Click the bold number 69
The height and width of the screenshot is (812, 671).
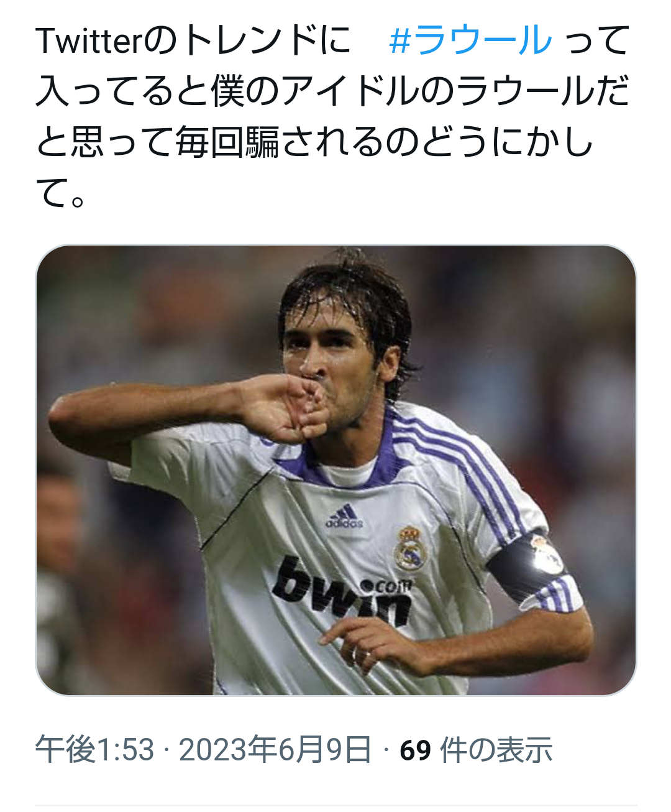pyautogui.click(x=415, y=750)
